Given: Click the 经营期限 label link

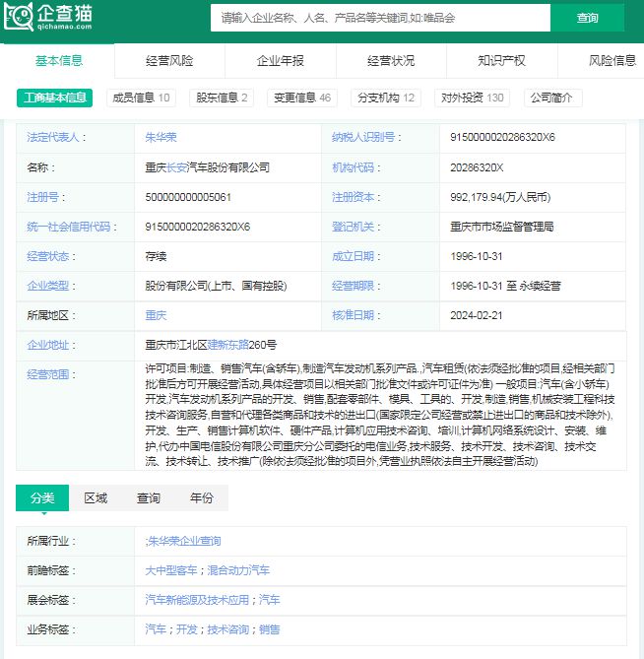Looking at the screenshot, I should [353, 287].
